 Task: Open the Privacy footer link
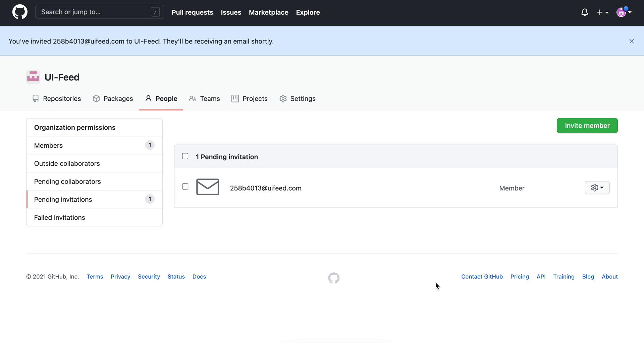[120, 277]
